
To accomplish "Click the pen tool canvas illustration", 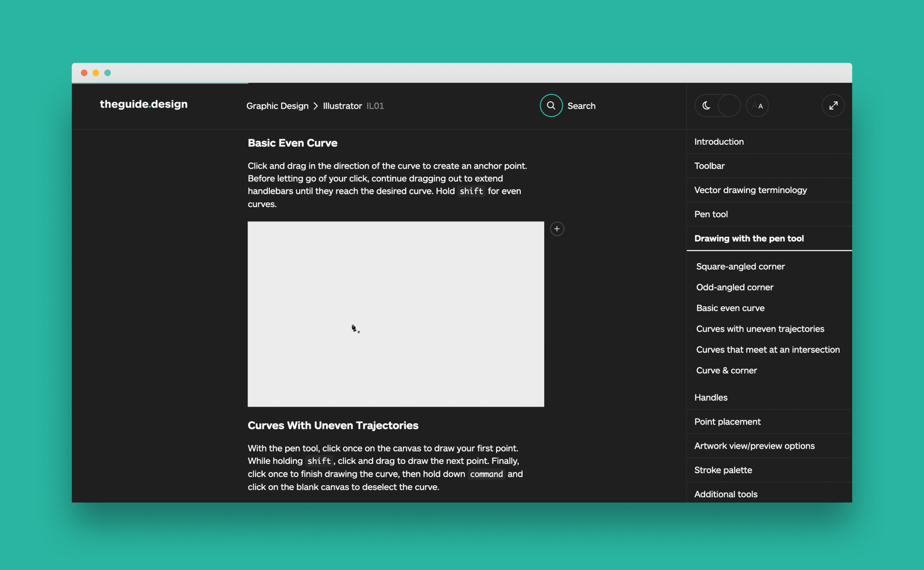I will pos(395,314).
